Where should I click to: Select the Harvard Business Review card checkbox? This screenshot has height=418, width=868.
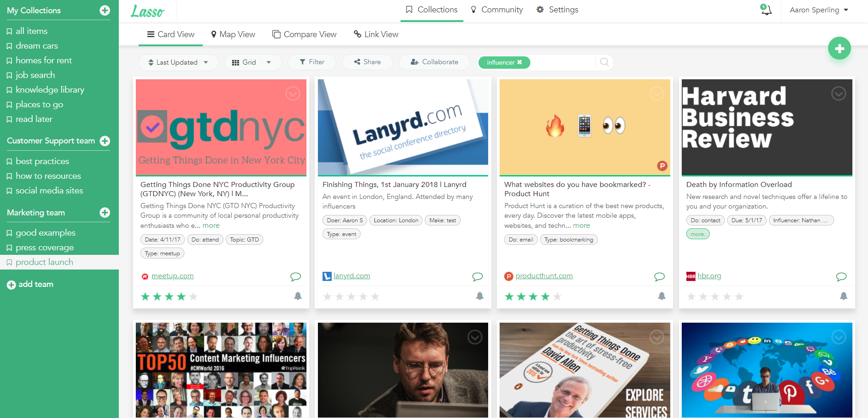(838, 94)
